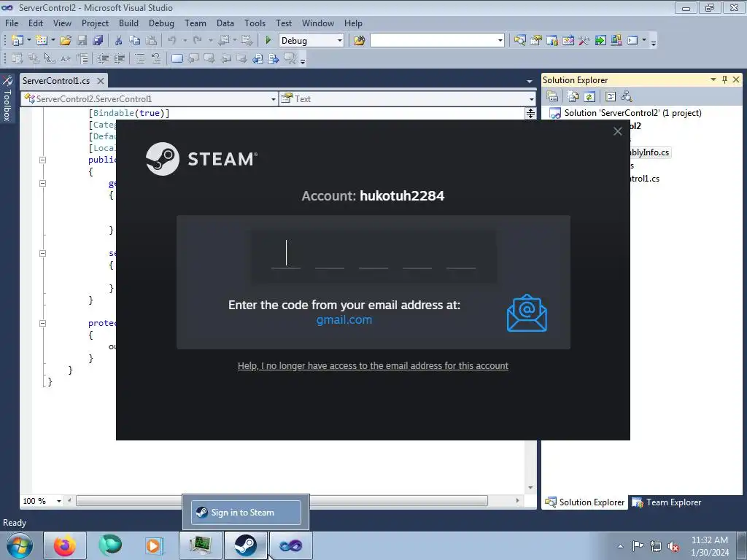The image size is (747, 560).
Task: Click the Cut scissors icon
Action: tap(119, 41)
